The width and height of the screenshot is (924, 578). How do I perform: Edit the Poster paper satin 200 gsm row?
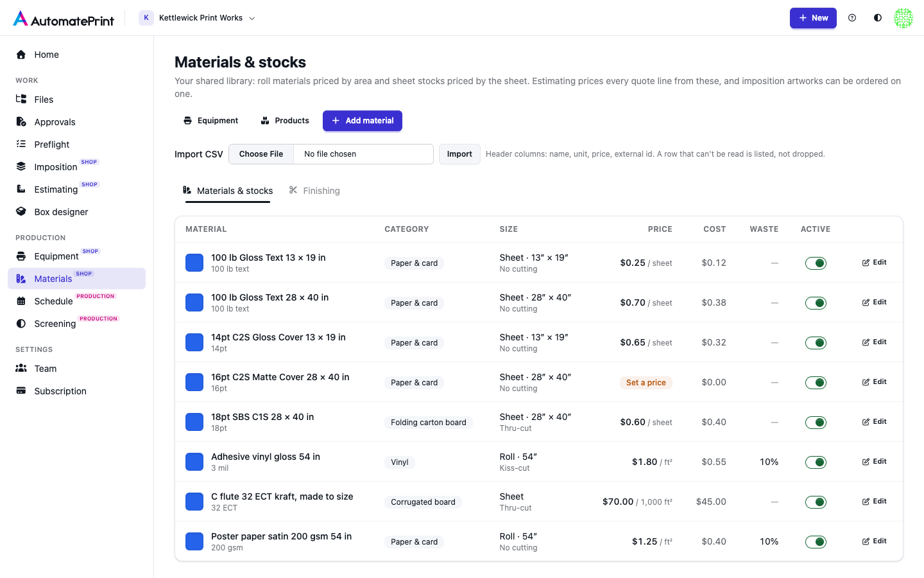pos(875,541)
